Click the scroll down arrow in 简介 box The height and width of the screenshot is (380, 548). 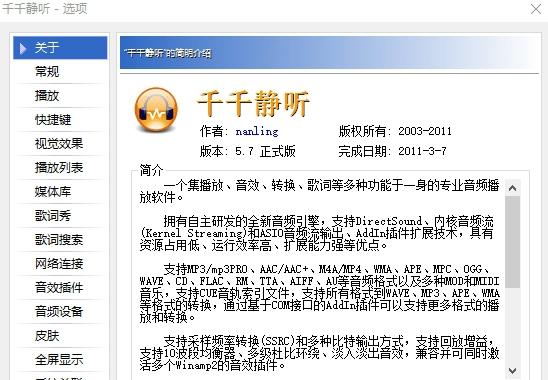(512, 371)
